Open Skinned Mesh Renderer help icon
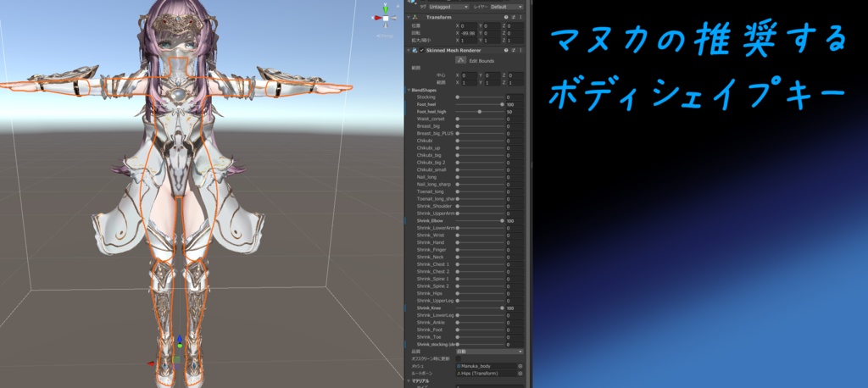868x388 pixels. (506, 50)
